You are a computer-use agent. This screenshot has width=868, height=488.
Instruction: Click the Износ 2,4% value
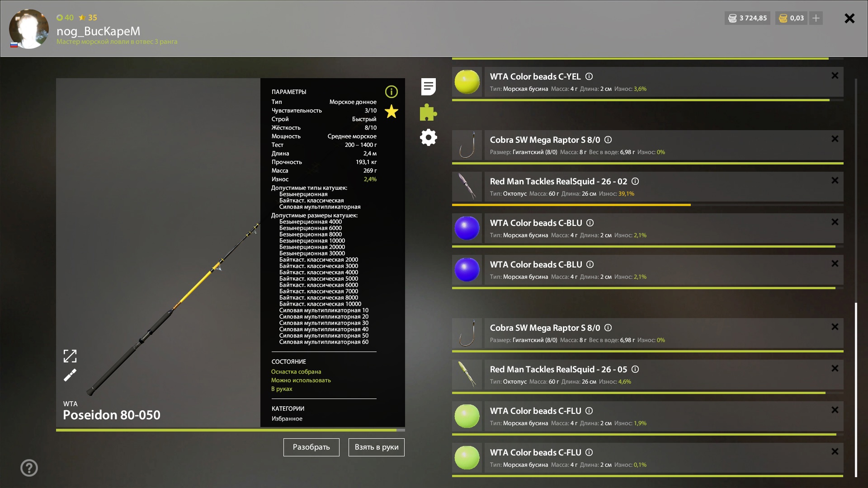tap(370, 179)
